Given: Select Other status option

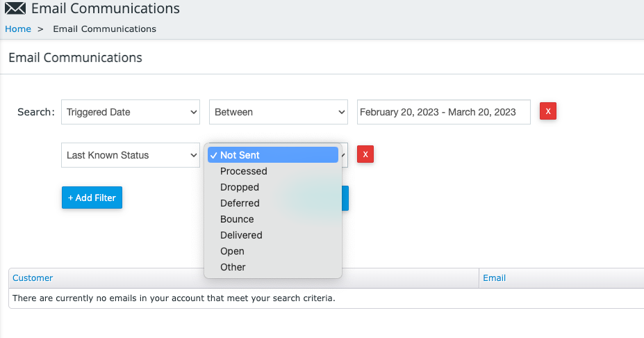Looking at the screenshot, I should click(x=273, y=267).
